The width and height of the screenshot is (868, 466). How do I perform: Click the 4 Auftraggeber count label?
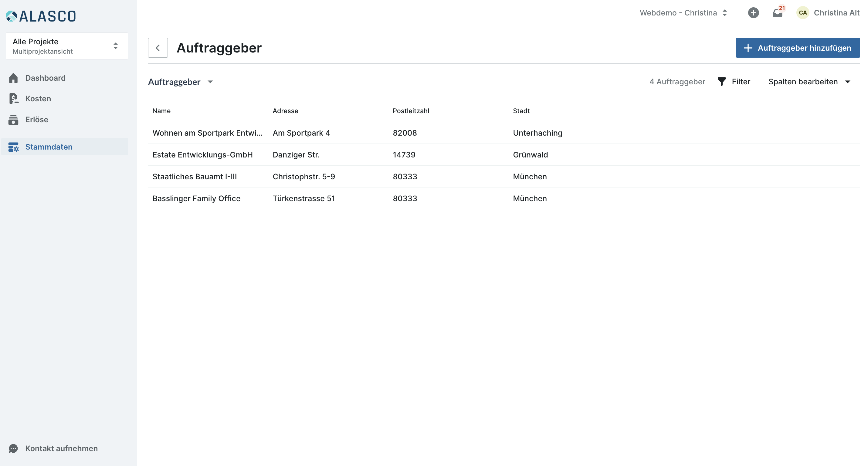(x=677, y=82)
